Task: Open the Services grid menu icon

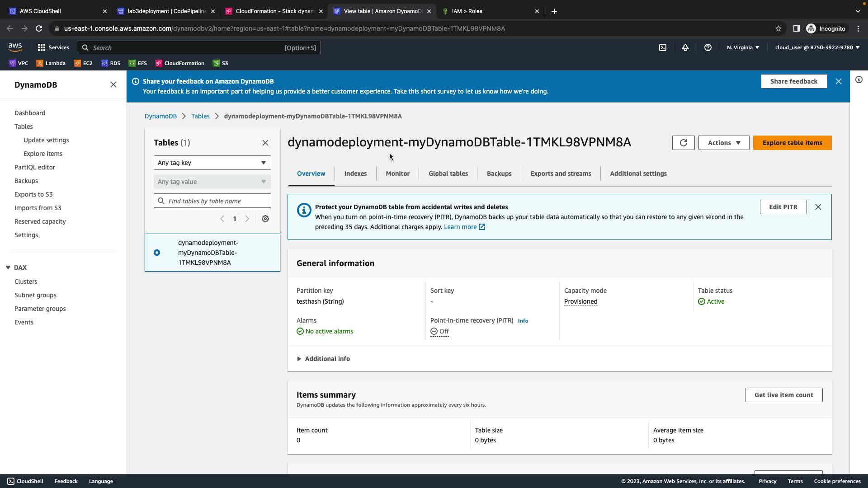Action: click(x=42, y=47)
